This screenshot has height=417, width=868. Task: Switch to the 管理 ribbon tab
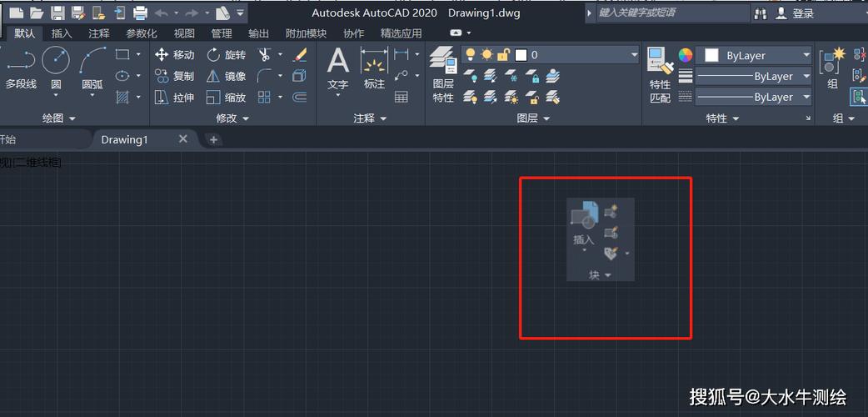(x=222, y=33)
